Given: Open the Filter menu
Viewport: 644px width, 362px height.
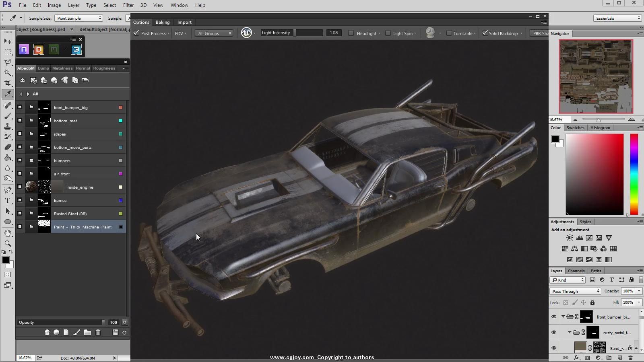Looking at the screenshot, I should pos(128,5).
